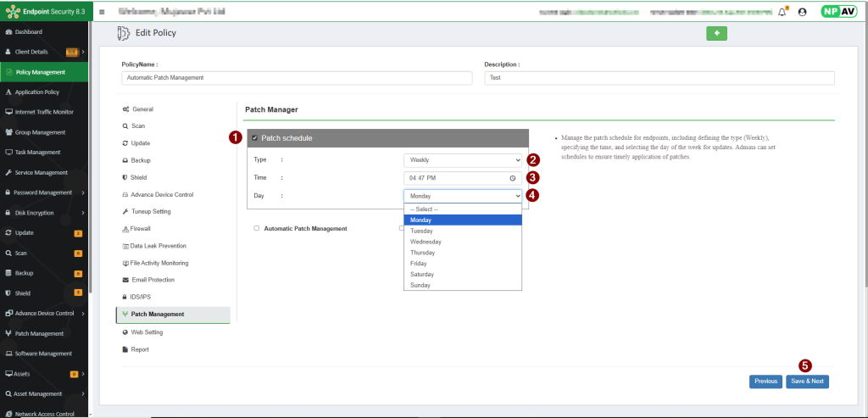
Task: Click the Save & Next button
Action: point(807,382)
